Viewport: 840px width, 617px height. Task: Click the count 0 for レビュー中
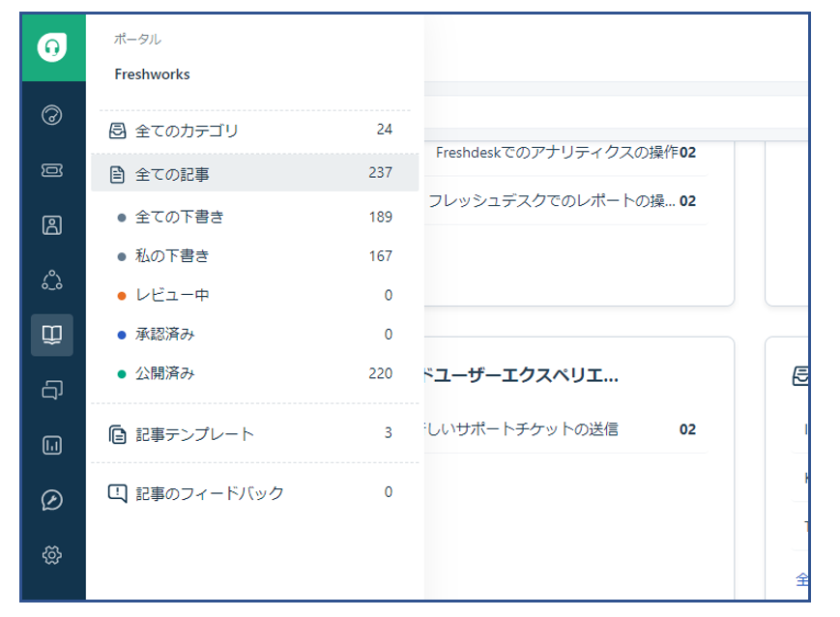389,295
